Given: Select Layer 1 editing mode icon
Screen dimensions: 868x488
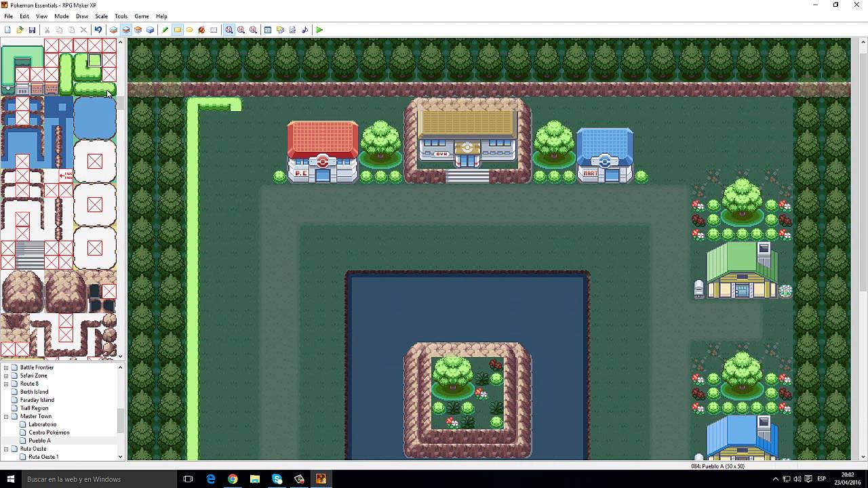Looking at the screenshot, I should [113, 30].
